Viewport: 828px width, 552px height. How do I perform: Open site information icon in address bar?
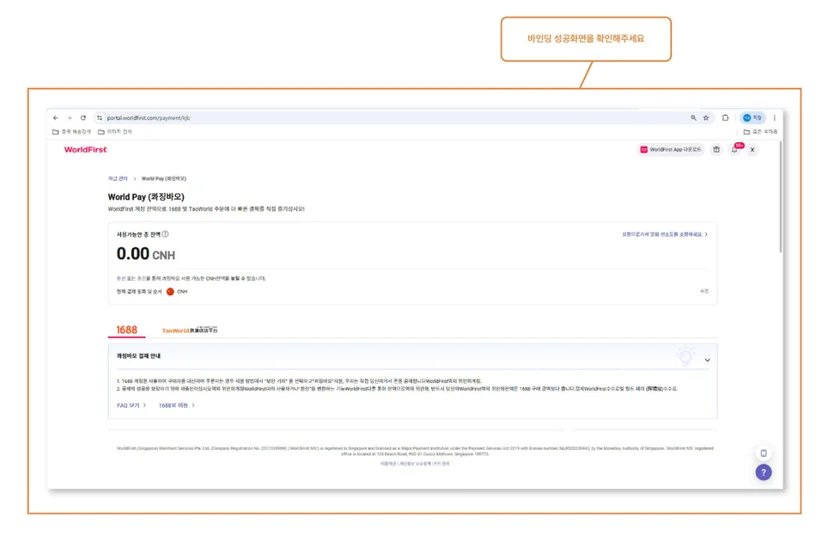pos(99,118)
